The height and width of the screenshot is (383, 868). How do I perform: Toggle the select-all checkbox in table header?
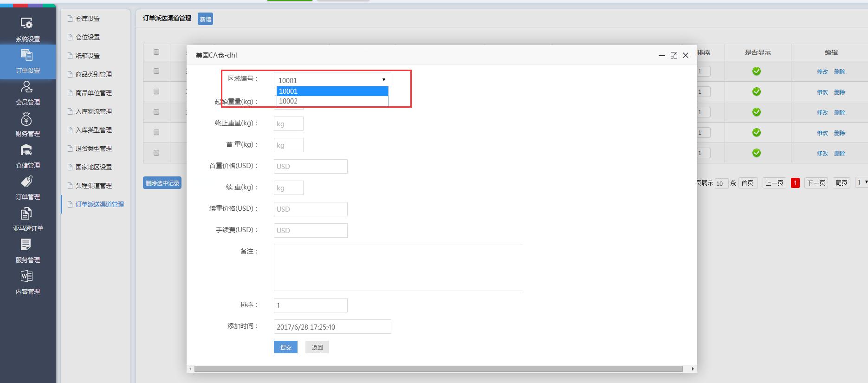click(156, 52)
